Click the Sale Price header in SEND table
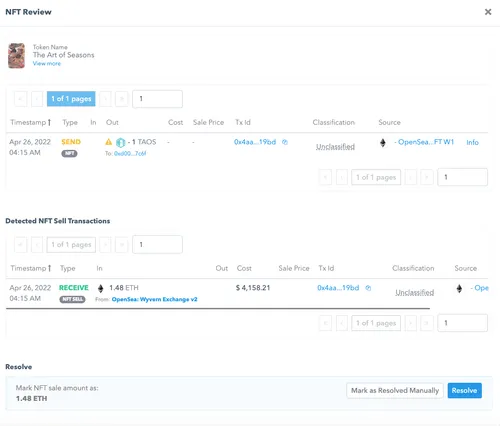The height and width of the screenshot is (426, 500). pos(208,122)
